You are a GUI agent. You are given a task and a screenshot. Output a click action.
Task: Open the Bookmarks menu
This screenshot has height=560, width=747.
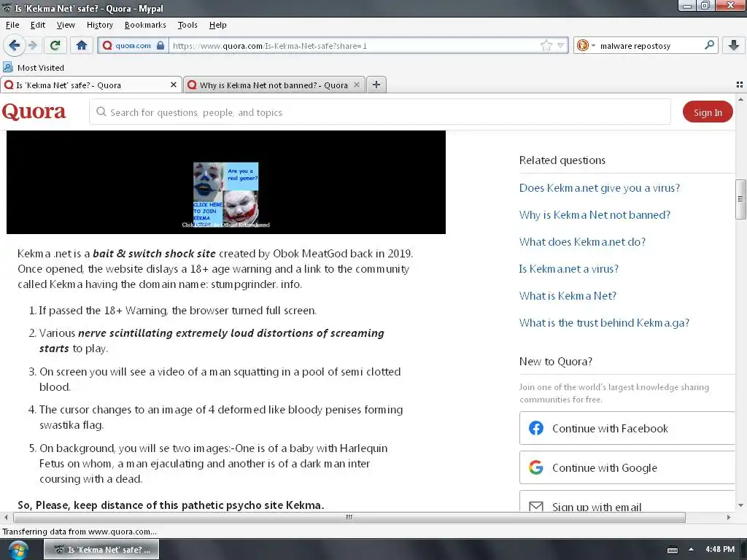tap(145, 25)
